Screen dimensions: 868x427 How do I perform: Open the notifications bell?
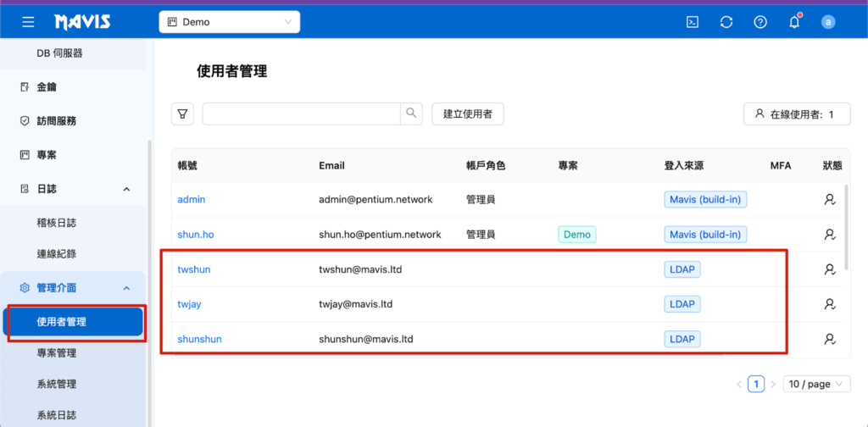pyautogui.click(x=794, y=22)
